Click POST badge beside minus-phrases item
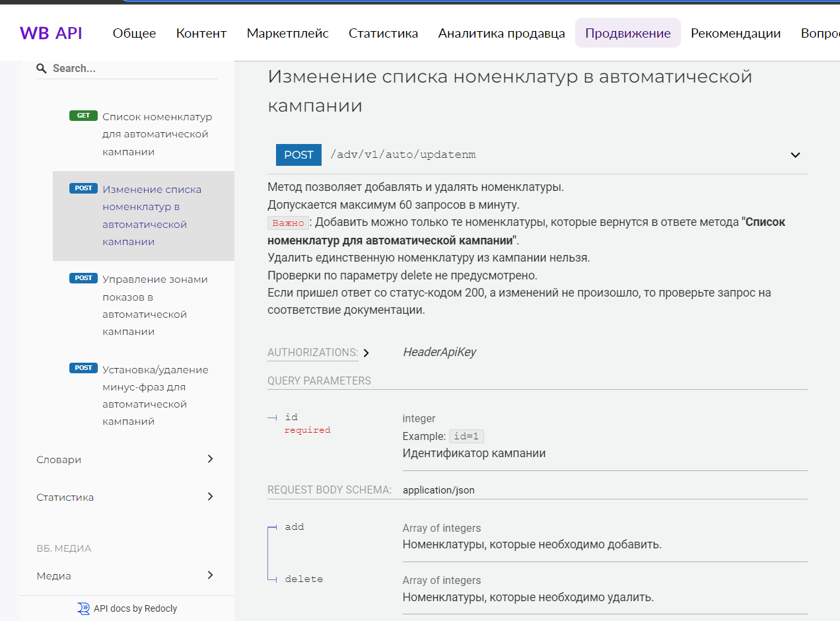This screenshot has width=840, height=621. (83, 368)
